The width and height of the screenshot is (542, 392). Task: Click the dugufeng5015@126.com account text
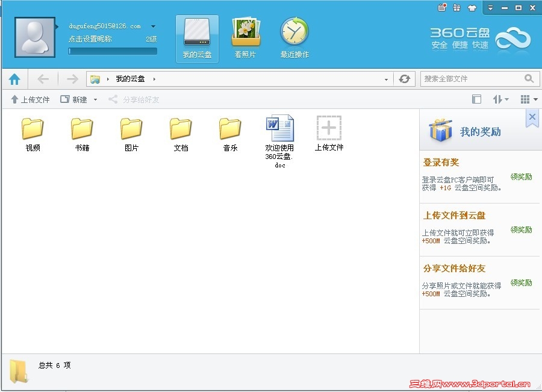pos(105,26)
